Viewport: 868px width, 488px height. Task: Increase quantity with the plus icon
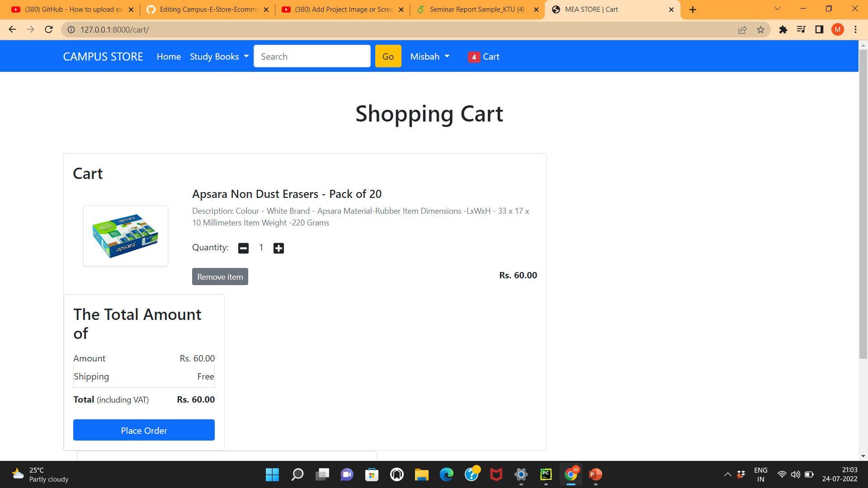point(278,248)
